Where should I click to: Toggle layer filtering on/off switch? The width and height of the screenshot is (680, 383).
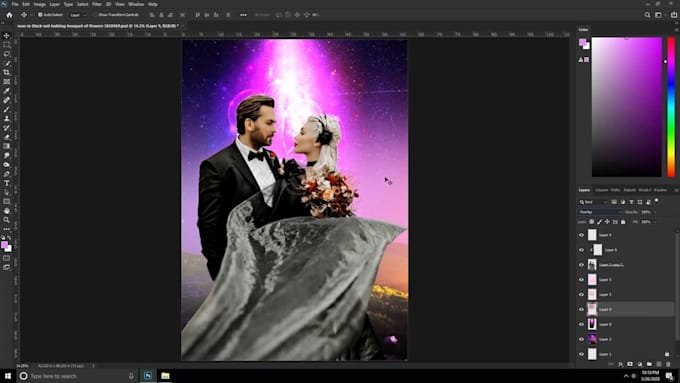(657, 200)
